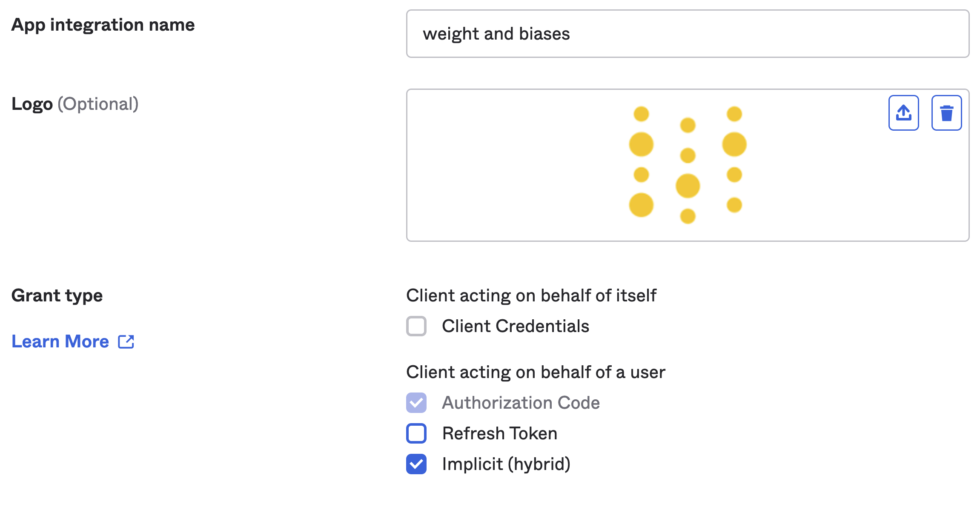Click the Refresh Token label text

(499, 433)
